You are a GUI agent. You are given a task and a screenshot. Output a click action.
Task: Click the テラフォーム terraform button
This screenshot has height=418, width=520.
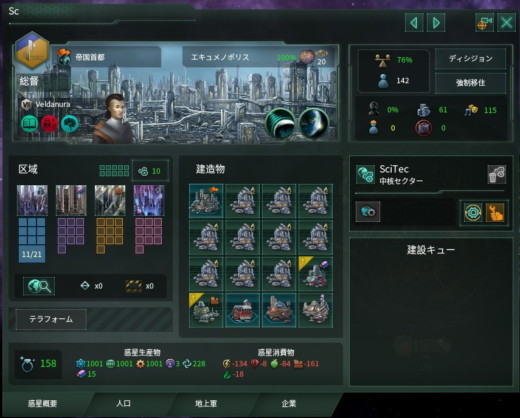pos(51,319)
